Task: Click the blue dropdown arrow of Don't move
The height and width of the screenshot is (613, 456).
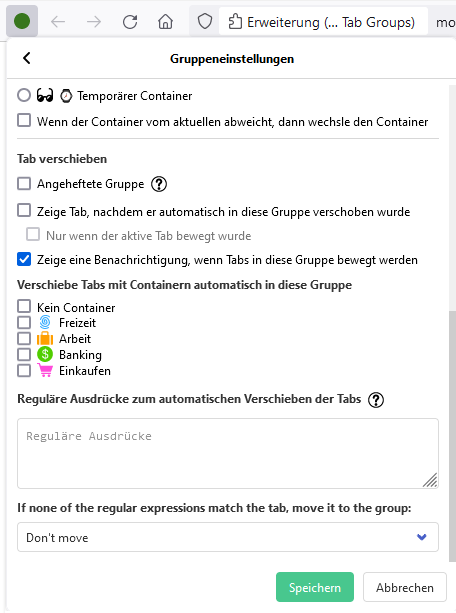Action: tap(422, 537)
